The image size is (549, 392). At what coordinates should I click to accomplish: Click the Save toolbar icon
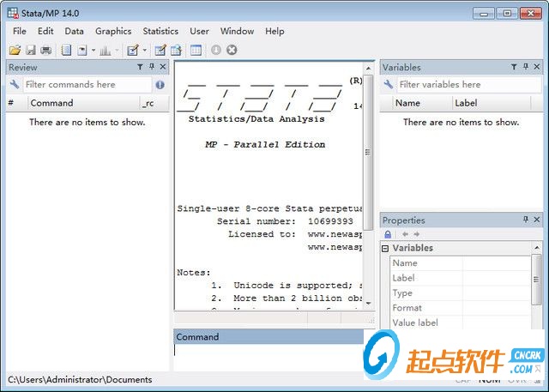(31, 51)
